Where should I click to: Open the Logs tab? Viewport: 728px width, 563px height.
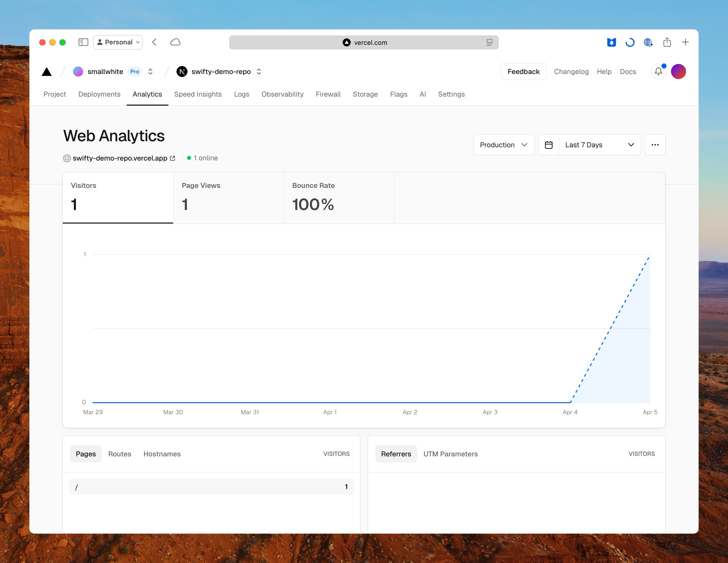(242, 94)
